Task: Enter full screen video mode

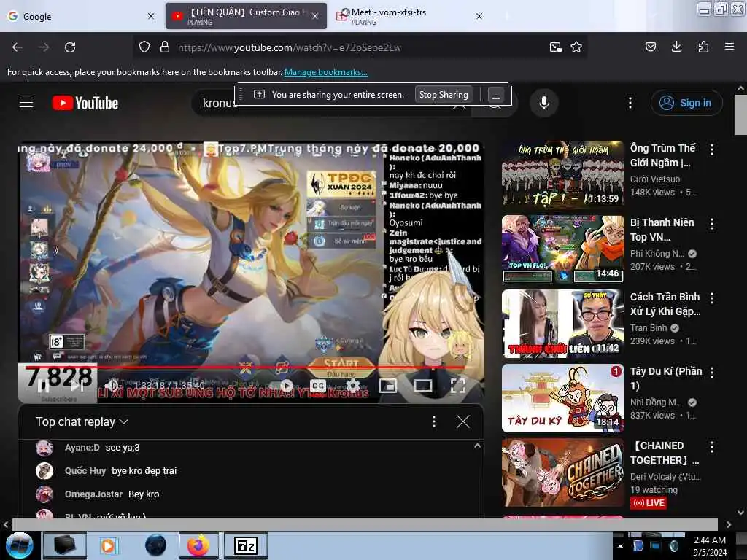Action: (x=458, y=386)
